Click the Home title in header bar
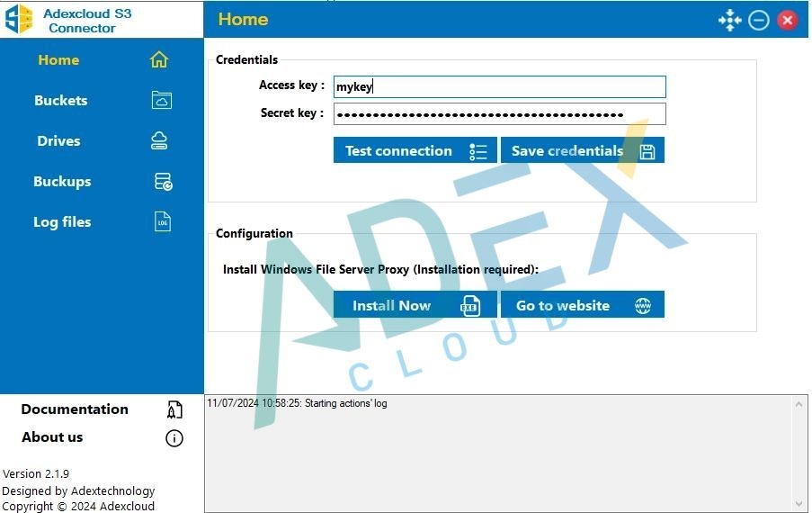The width and height of the screenshot is (812, 513). [x=243, y=19]
